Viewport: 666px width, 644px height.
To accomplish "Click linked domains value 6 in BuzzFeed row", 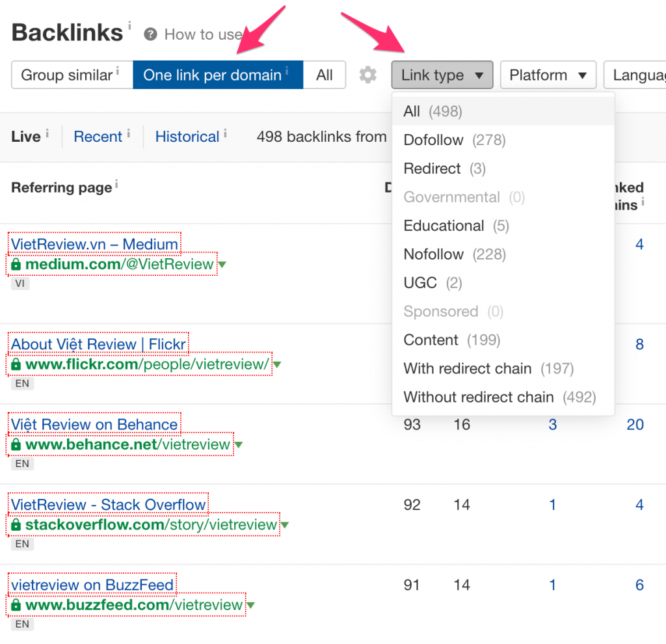I will point(640,585).
